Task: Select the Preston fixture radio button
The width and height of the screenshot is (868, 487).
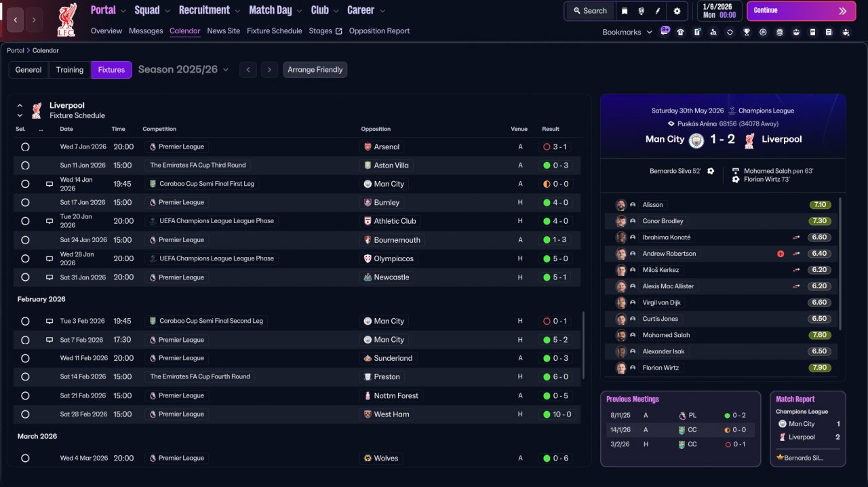Action: coord(25,377)
